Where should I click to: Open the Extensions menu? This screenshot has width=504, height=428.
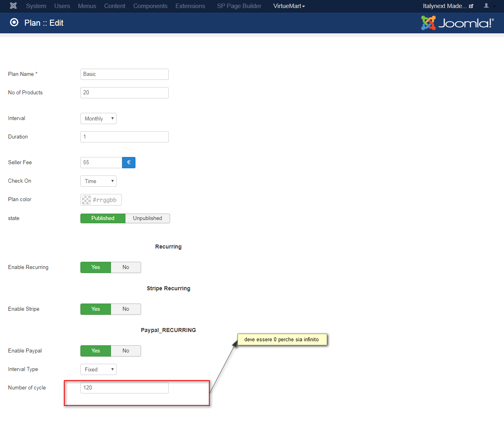point(190,6)
